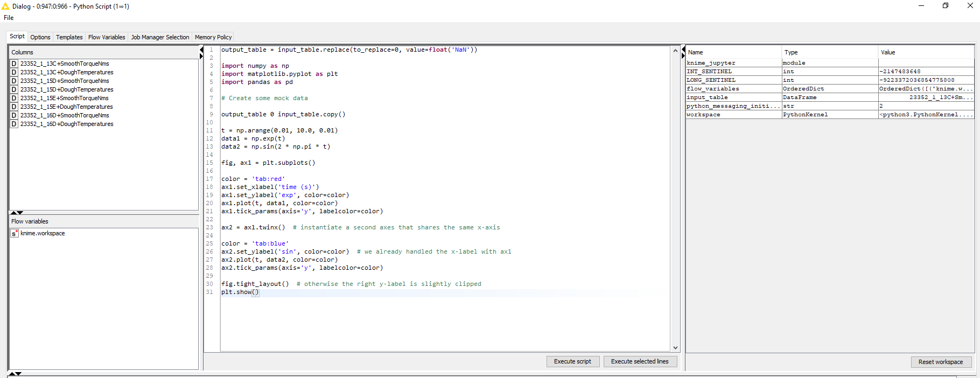Click the left arrow beside the workspace Name header
The width and height of the screenshot is (980, 378).
tap(683, 50)
